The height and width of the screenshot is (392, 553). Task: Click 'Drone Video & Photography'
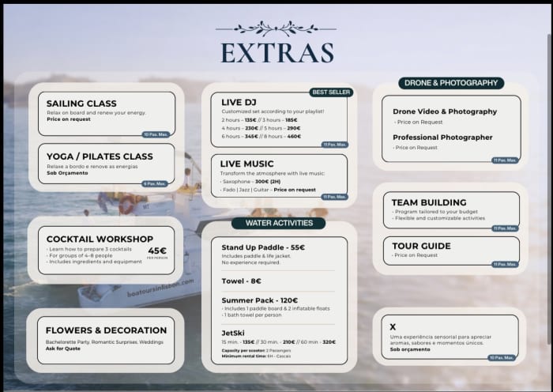click(445, 111)
